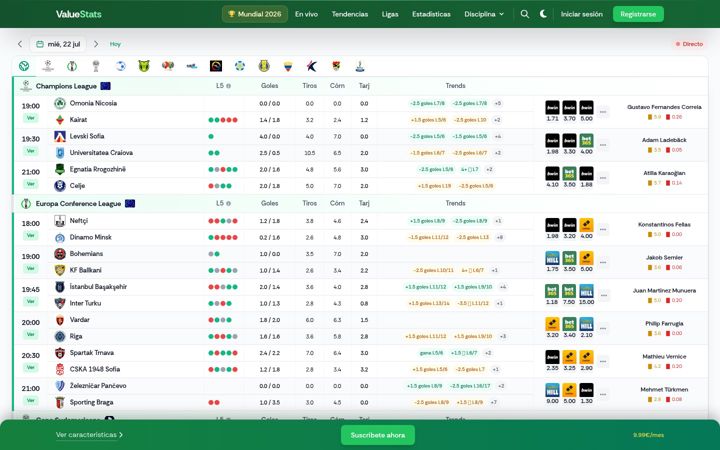This screenshot has width=720, height=450.
Task: Click Ver for Omonia Nicosia match
Action: click(31, 118)
